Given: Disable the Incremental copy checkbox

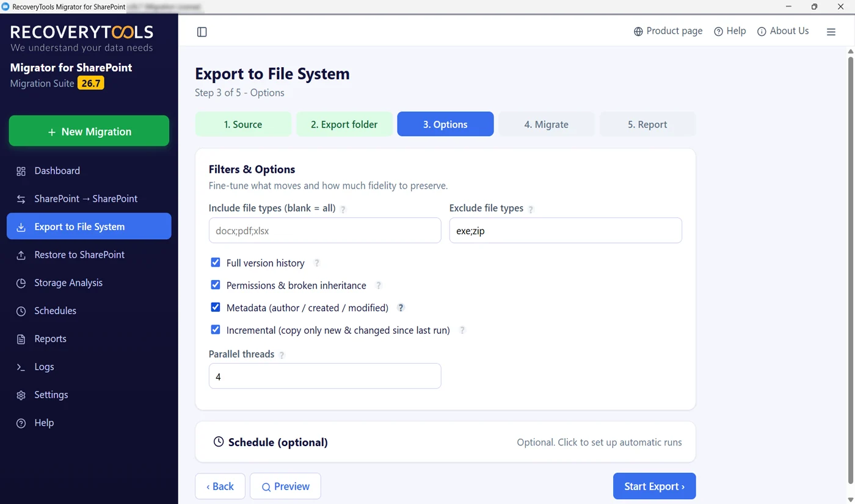Looking at the screenshot, I should click(x=216, y=329).
